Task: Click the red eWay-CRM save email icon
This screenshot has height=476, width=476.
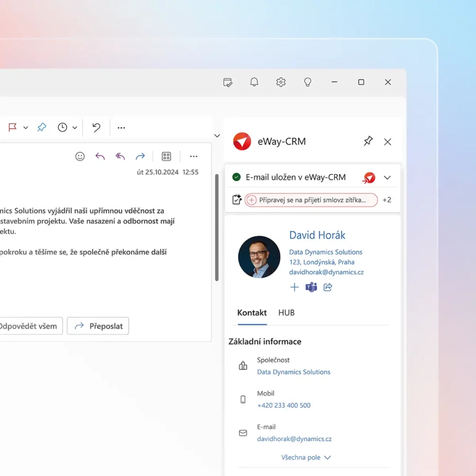Action: [x=369, y=178]
